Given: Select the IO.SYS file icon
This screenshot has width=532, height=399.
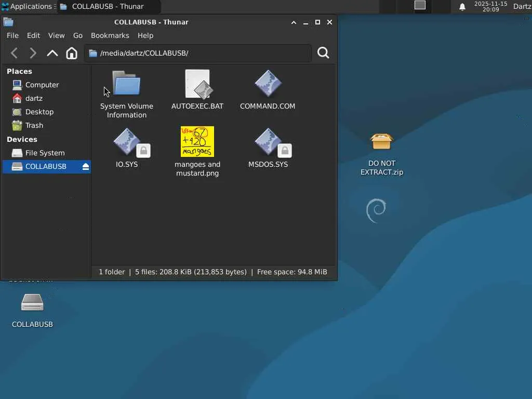Looking at the screenshot, I should 127,142.
